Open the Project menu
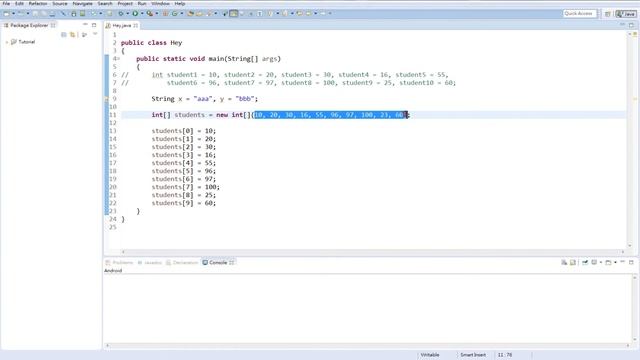This screenshot has height=360, width=640. (125, 3)
